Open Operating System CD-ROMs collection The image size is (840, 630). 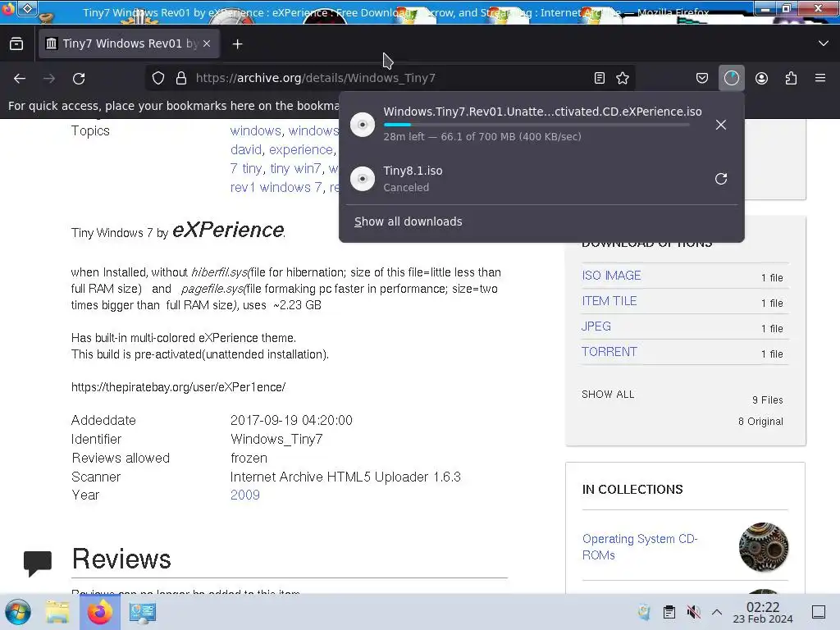point(640,547)
